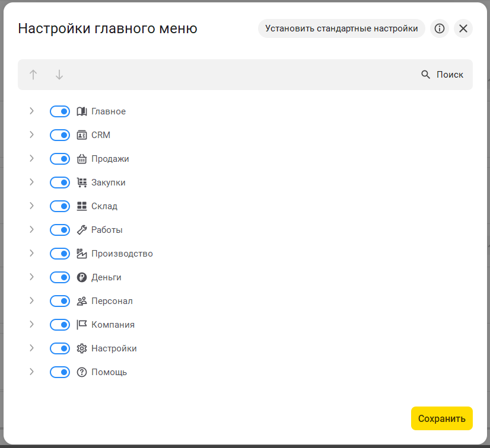Click the wrench icon beside Работы

click(82, 230)
